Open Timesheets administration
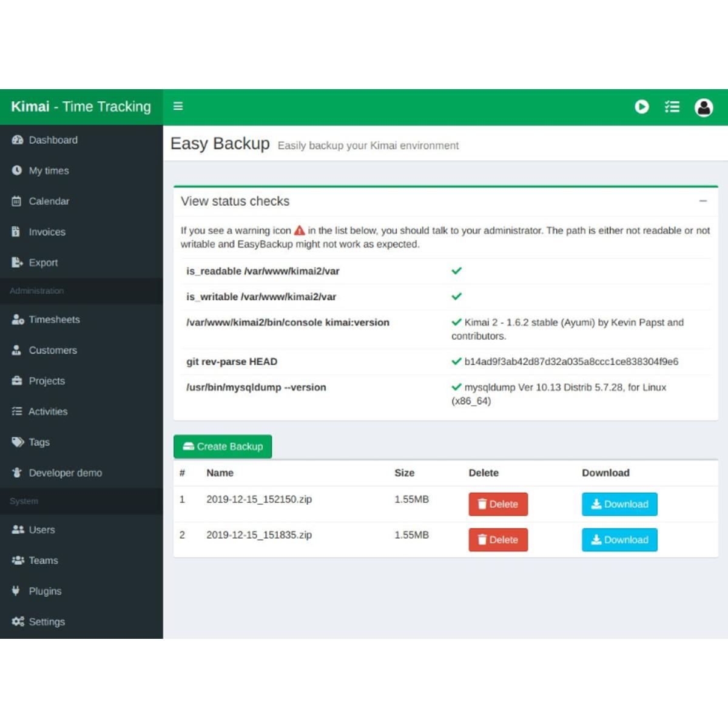Viewport: 728px width, 728px height. point(81,320)
